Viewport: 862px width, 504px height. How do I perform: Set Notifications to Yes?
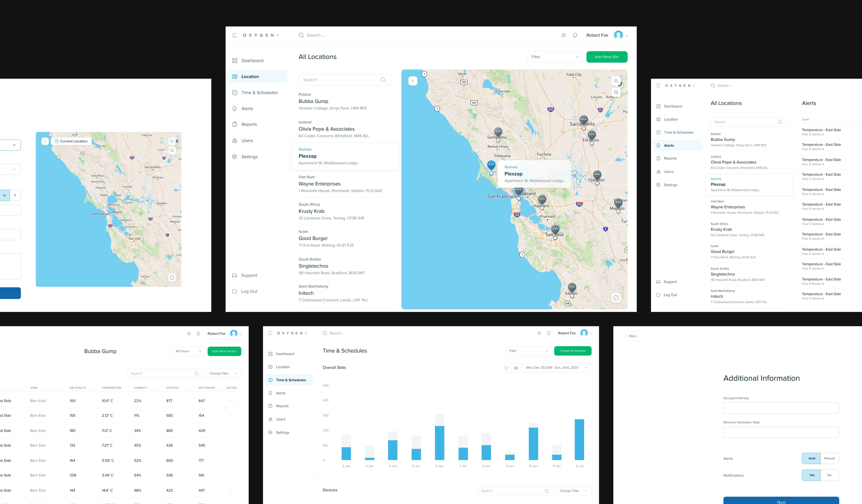coord(811,475)
